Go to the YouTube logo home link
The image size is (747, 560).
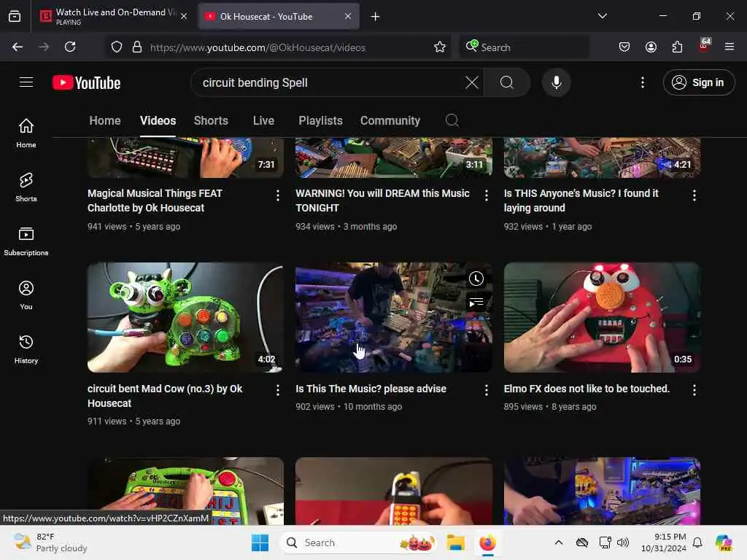coord(86,82)
